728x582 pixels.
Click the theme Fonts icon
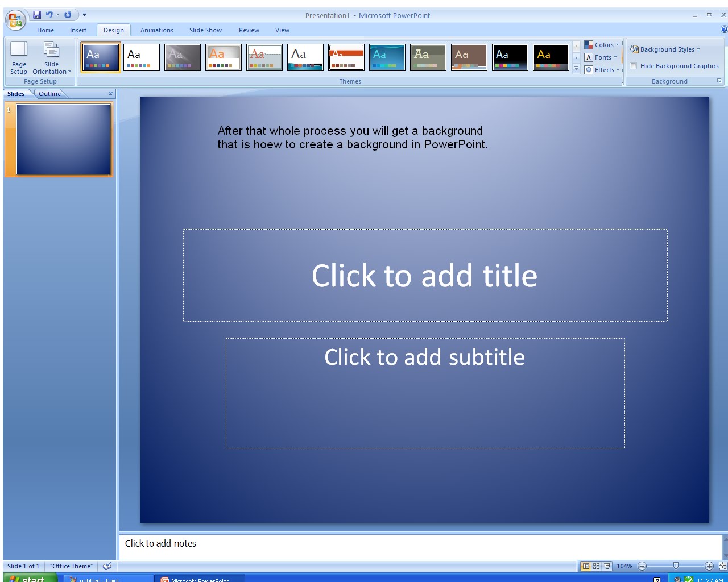(589, 57)
